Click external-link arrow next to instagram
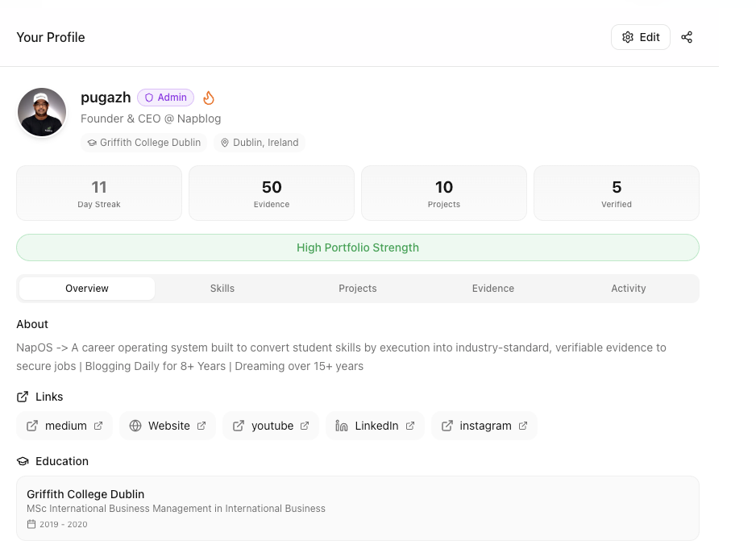 (523, 426)
